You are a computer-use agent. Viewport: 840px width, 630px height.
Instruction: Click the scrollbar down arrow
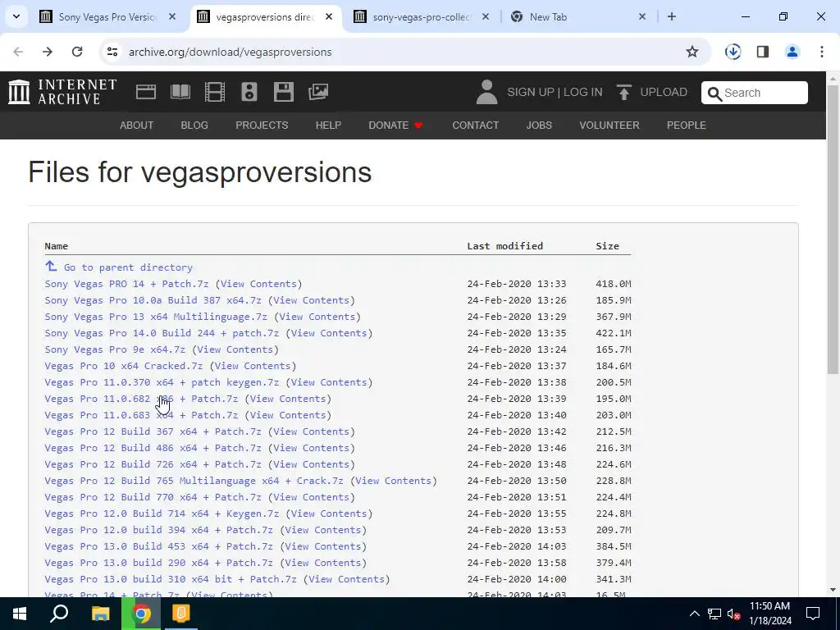tap(833, 590)
